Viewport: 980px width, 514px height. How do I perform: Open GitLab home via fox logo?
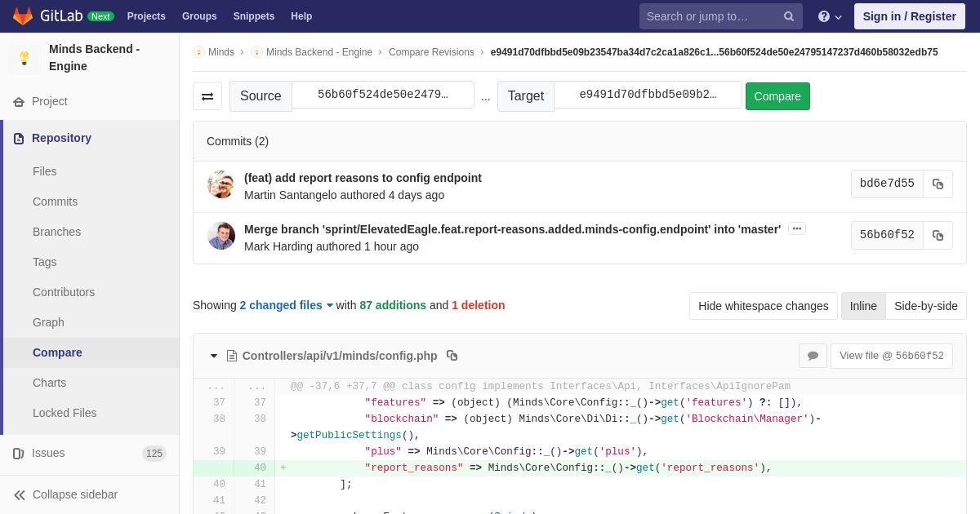point(23,16)
